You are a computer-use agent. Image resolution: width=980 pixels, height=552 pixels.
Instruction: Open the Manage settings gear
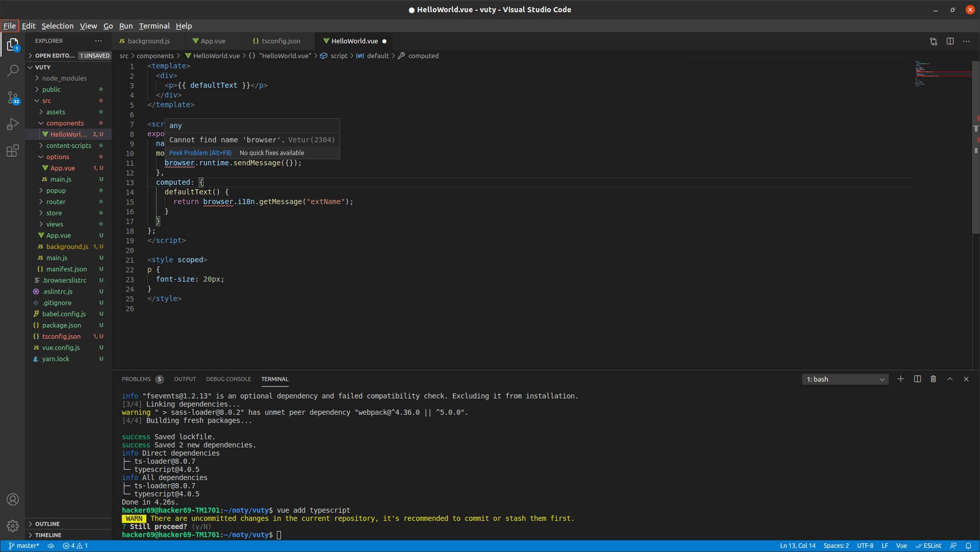pos(13,526)
